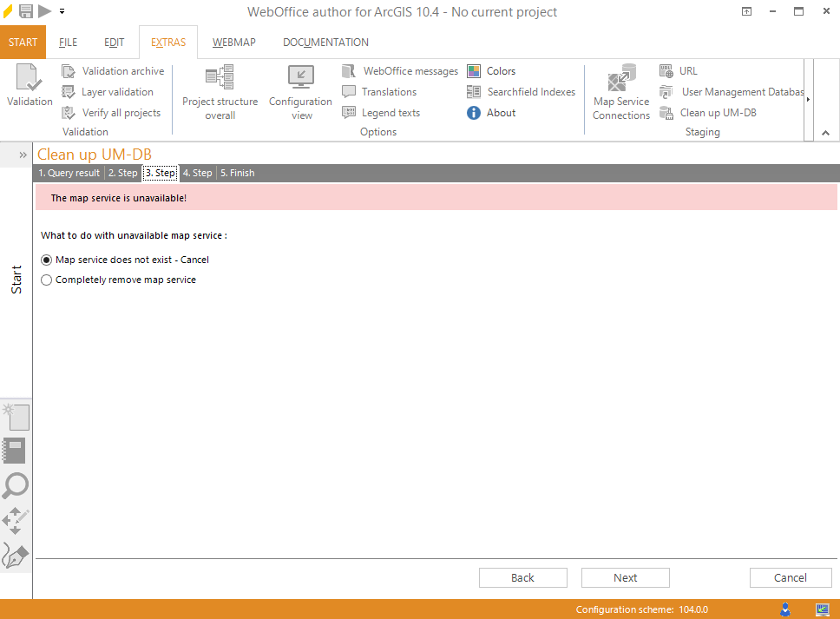This screenshot has width=840, height=619.
Task: Go to '5. Finish' tab
Action: click(237, 173)
